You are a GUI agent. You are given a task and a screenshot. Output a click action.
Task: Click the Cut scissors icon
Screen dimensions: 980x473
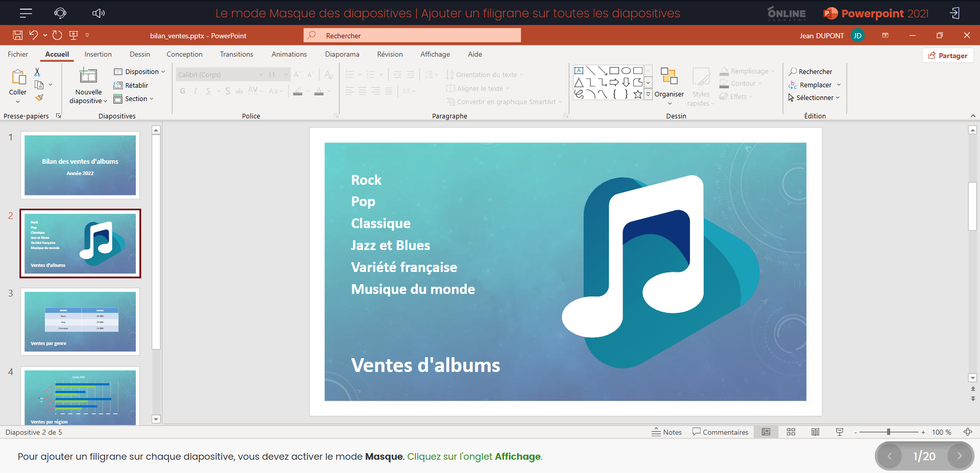(x=37, y=72)
